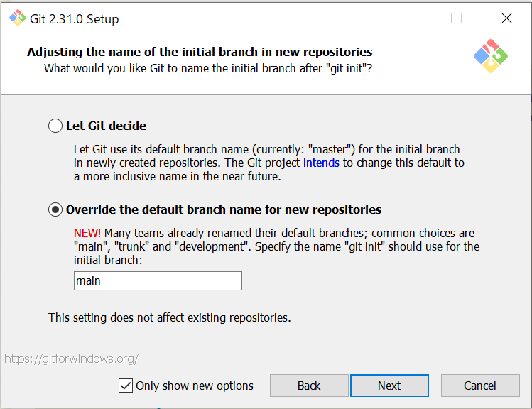Screen dimensions: 532x409
Task: Click the Git icon in the title bar
Action: pos(18,18)
